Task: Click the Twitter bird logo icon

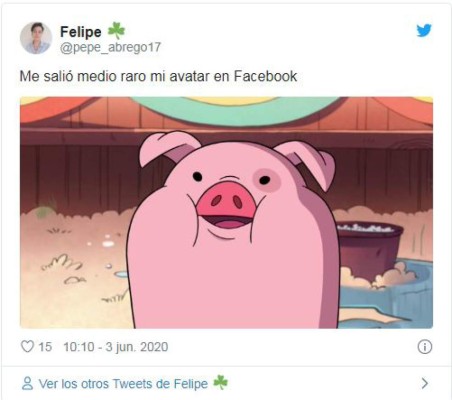Action: tap(424, 31)
